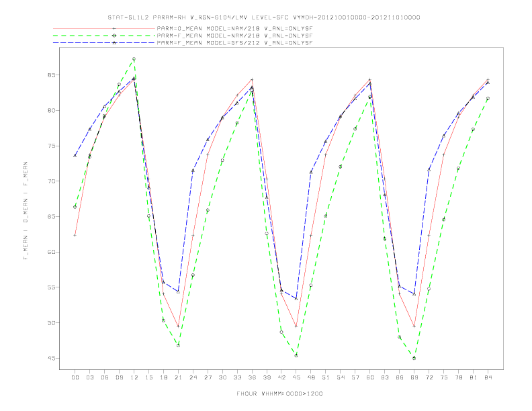
Task: Click x-axis hour label 75
Action: (444, 377)
